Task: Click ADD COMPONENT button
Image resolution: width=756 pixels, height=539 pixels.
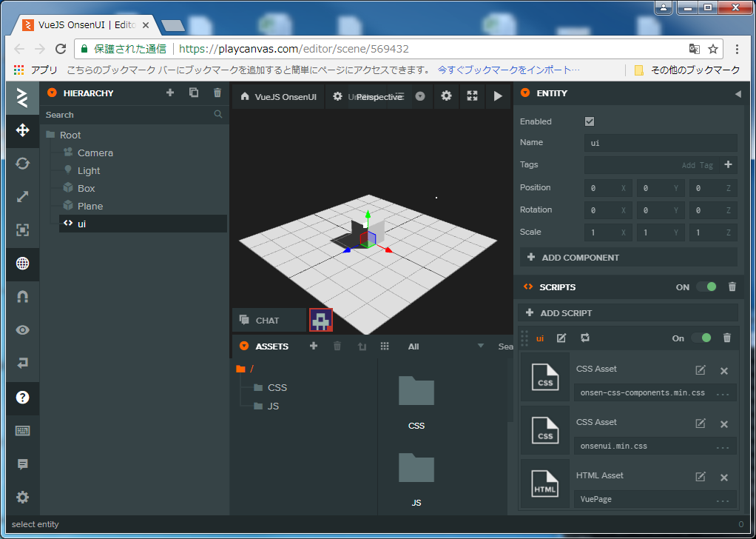Action: (629, 258)
